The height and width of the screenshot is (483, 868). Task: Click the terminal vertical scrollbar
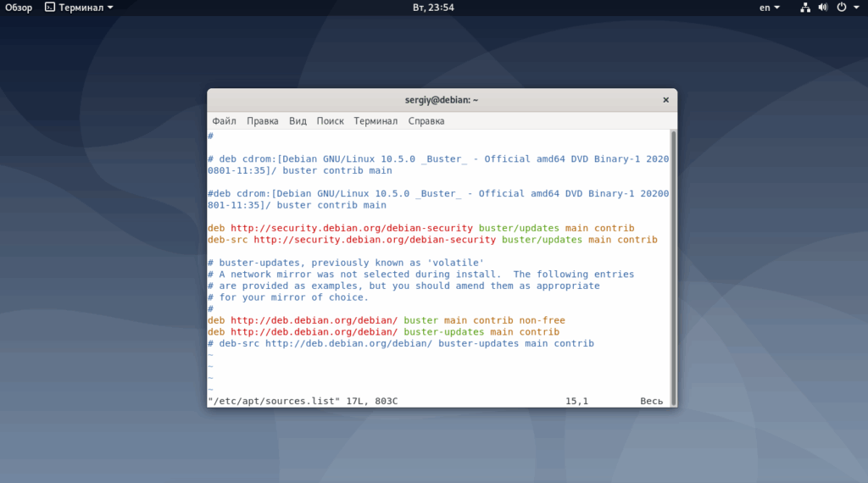[x=673, y=269]
